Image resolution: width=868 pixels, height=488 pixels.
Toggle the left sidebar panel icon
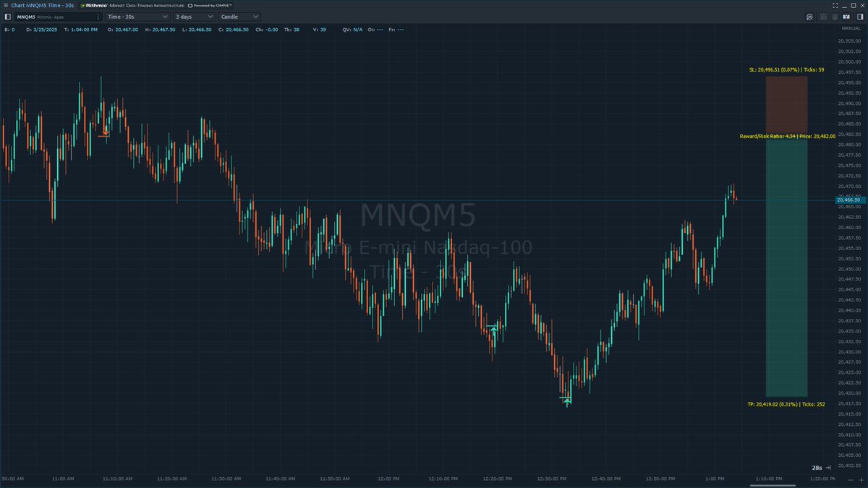8,17
